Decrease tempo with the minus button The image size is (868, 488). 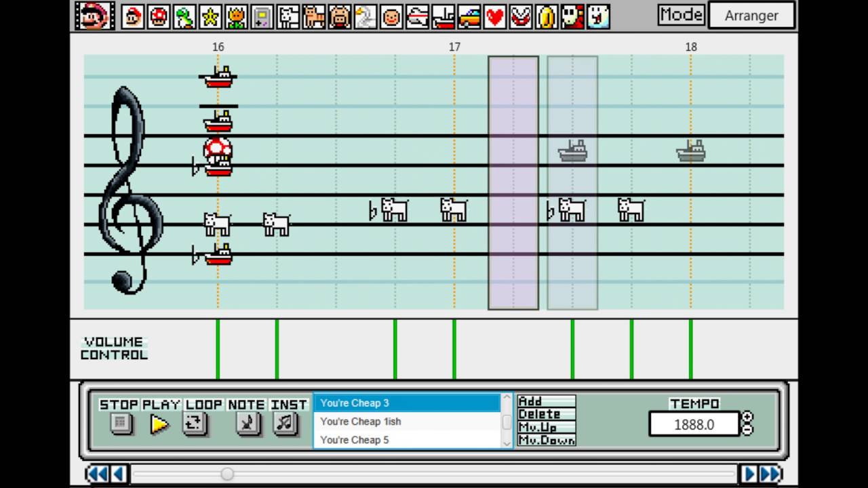click(x=747, y=430)
